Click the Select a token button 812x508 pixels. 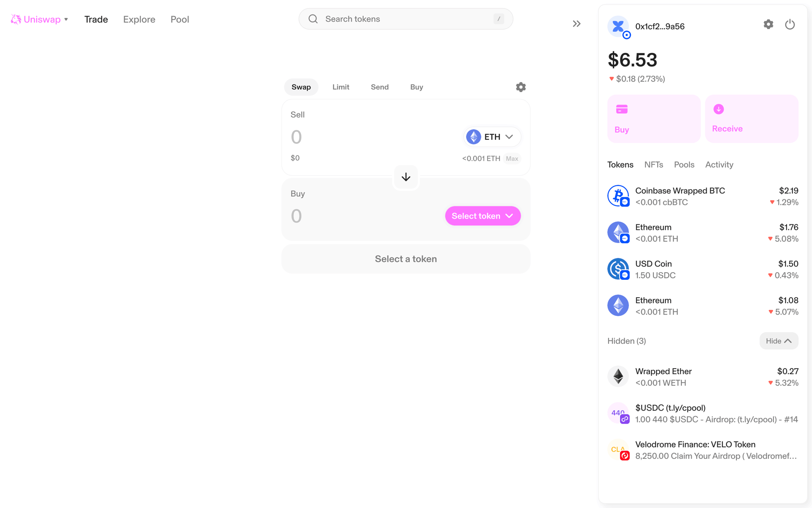(x=406, y=259)
